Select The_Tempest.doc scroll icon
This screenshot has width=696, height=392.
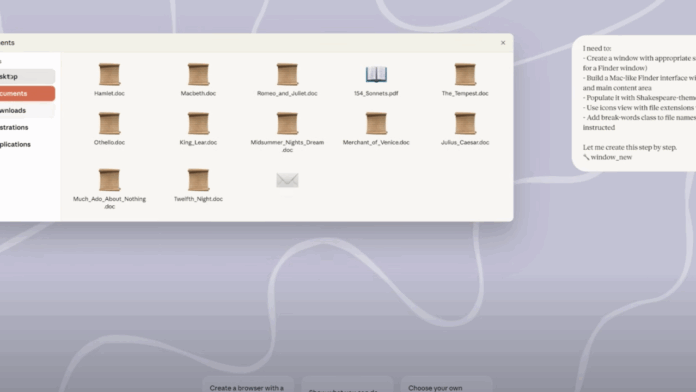(465, 74)
